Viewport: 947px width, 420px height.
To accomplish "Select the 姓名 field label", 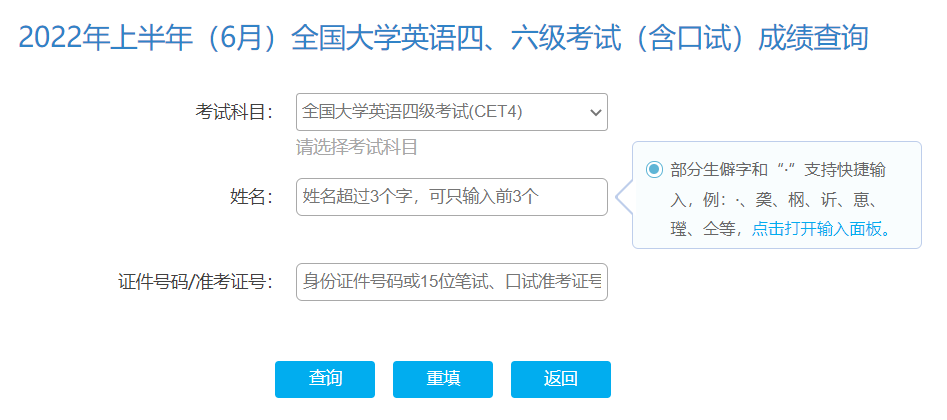I will (251, 197).
